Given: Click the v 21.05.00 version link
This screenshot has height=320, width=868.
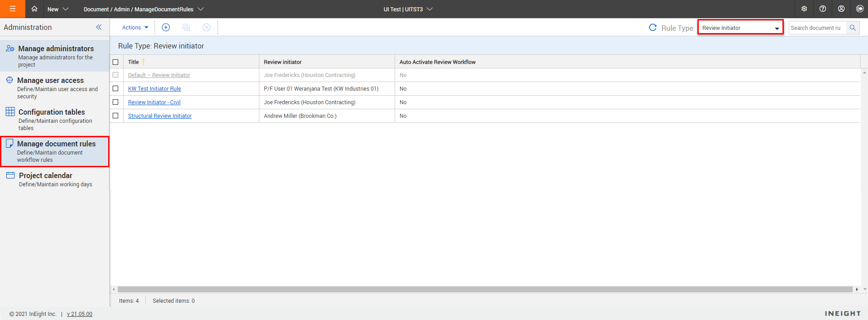Looking at the screenshot, I should click(80, 314).
